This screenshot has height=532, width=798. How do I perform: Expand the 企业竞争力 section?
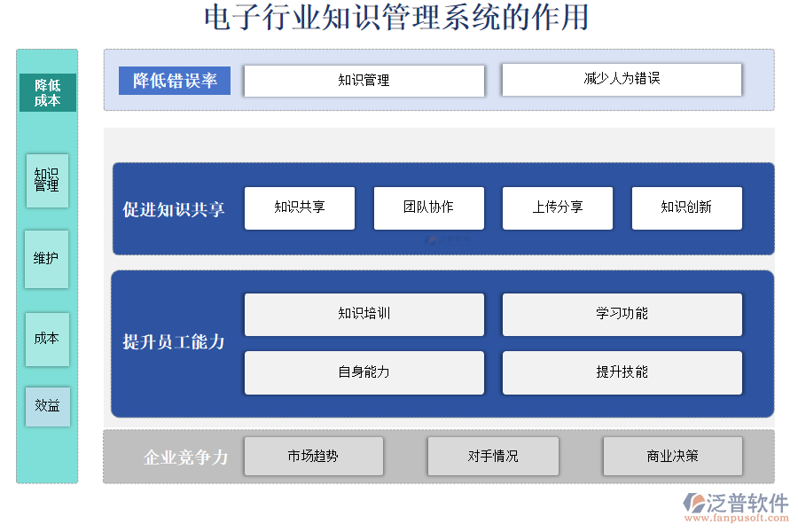[x=185, y=458]
